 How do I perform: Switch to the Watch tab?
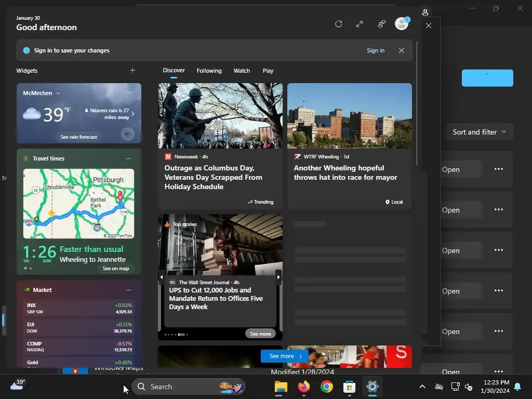tap(242, 71)
